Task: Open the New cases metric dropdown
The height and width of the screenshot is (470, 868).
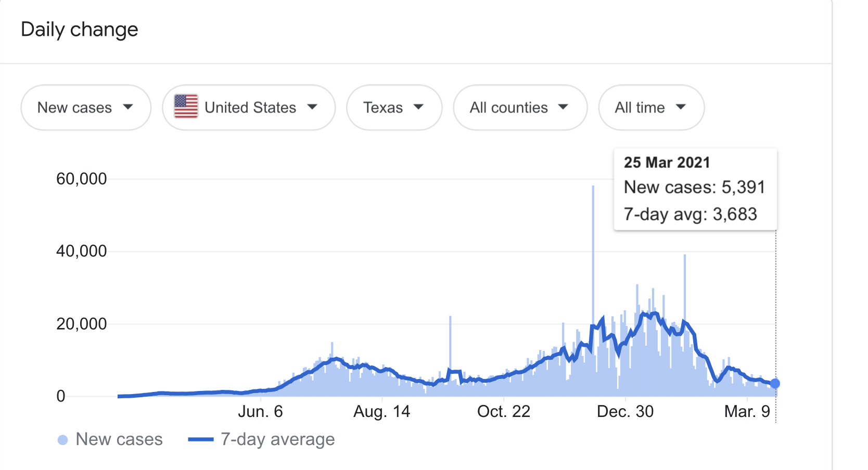Action: point(86,108)
